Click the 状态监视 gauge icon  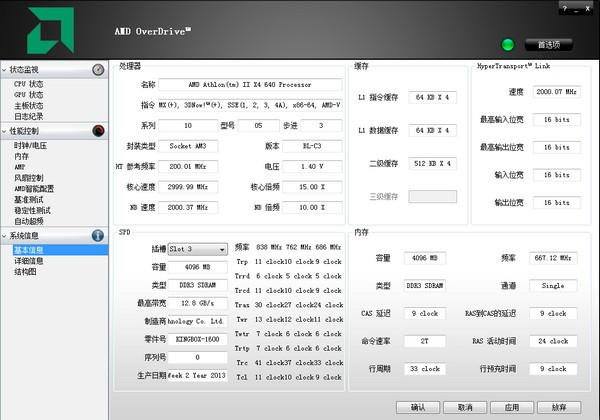click(98, 70)
